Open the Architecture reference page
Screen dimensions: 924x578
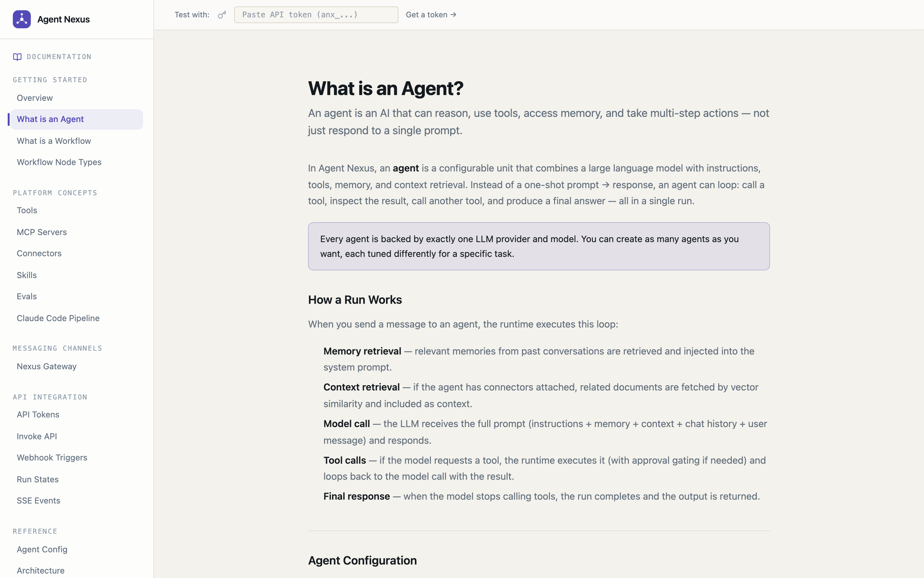click(77, 570)
